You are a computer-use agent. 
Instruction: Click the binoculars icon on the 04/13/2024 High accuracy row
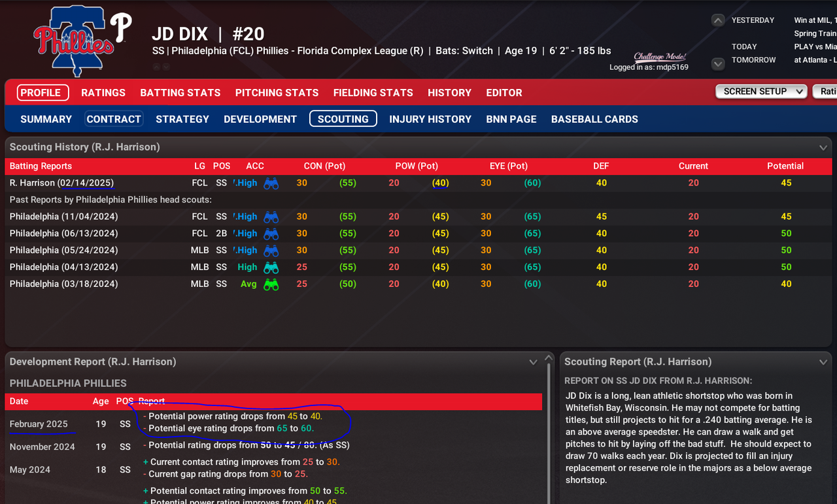tap(271, 267)
